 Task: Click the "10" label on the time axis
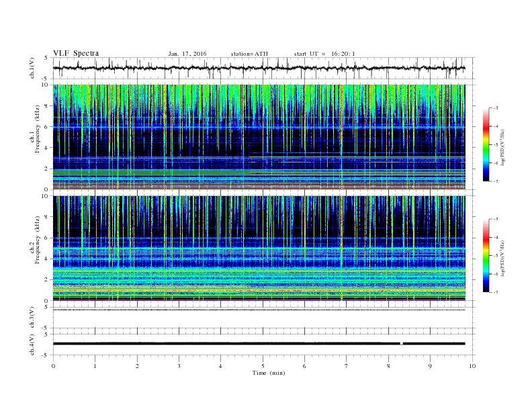[472, 366]
